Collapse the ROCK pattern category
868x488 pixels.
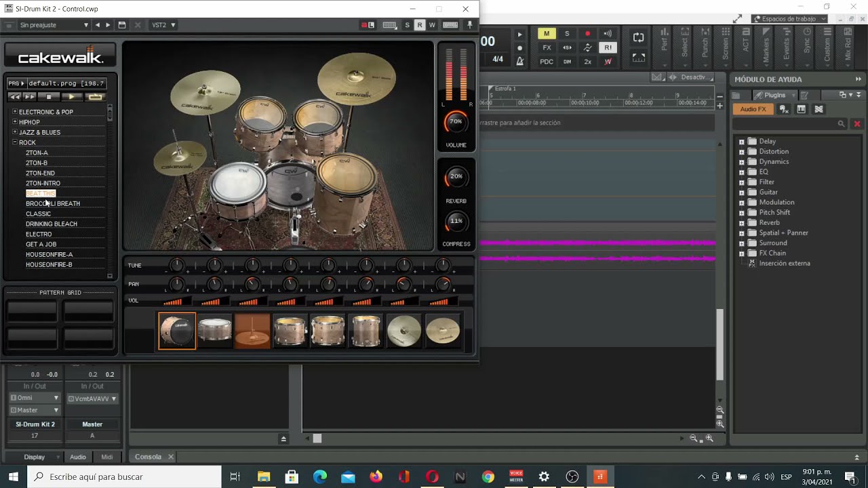point(15,142)
